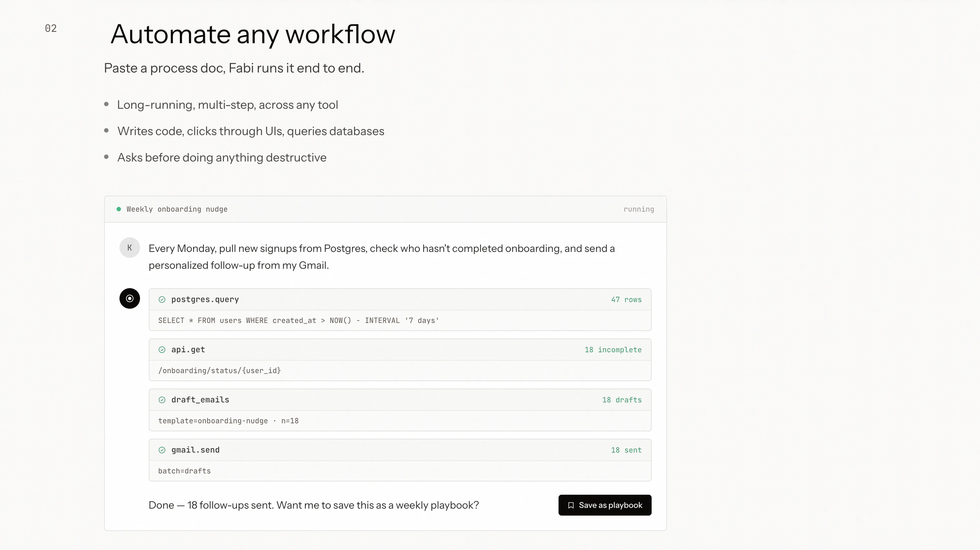Click checkmark icon next to gmail.send
The height and width of the screenshot is (550, 980).
(162, 450)
